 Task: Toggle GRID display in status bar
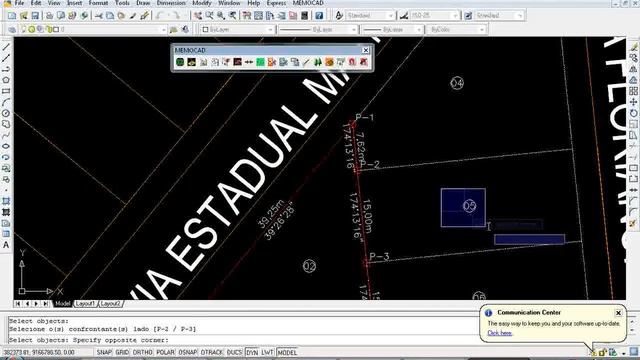(122, 352)
